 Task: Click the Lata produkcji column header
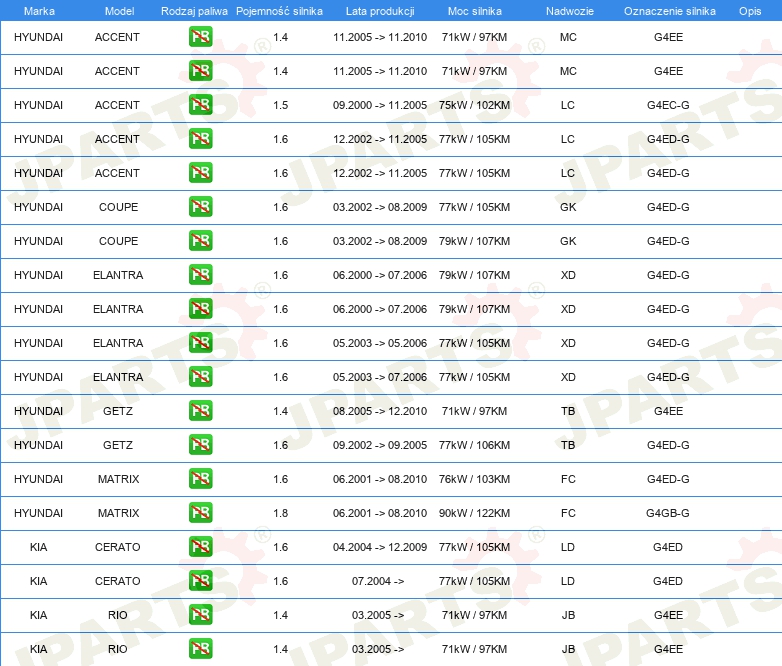[380, 11]
